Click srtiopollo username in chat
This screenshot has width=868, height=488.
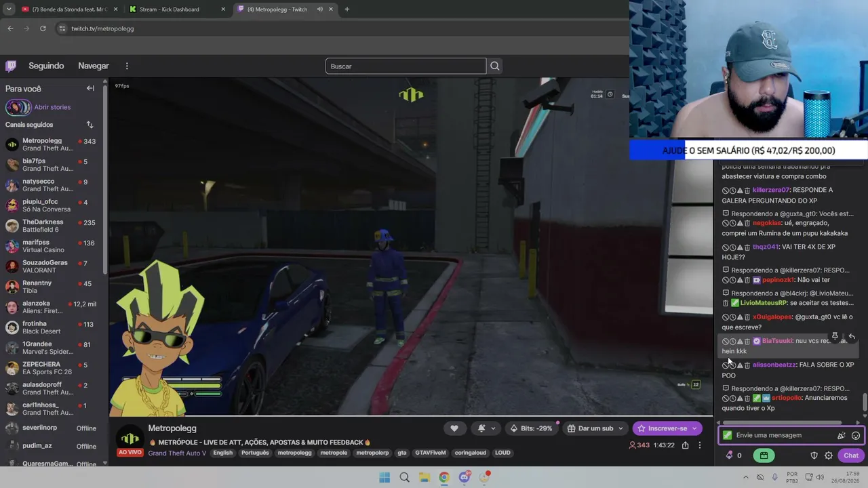click(787, 398)
